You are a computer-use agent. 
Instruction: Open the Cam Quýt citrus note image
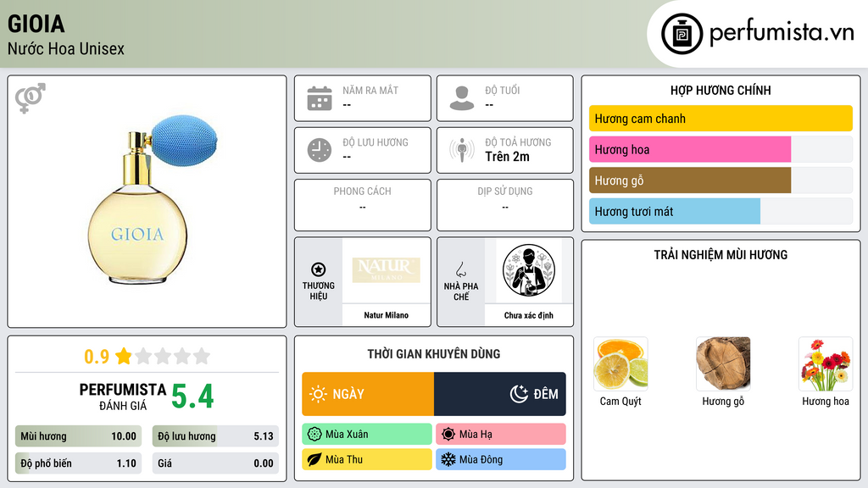pyautogui.click(x=620, y=364)
